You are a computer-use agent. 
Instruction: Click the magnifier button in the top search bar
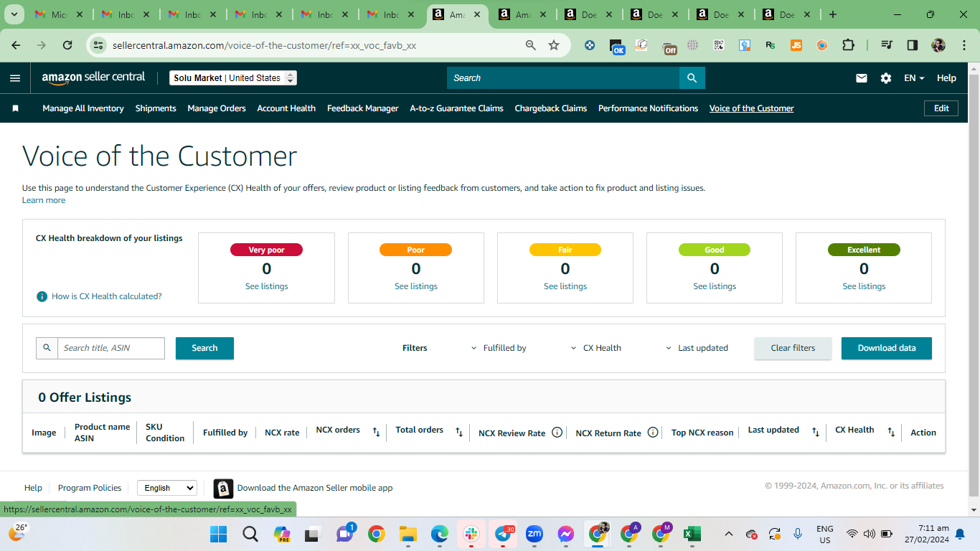pyautogui.click(x=692, y=78)
